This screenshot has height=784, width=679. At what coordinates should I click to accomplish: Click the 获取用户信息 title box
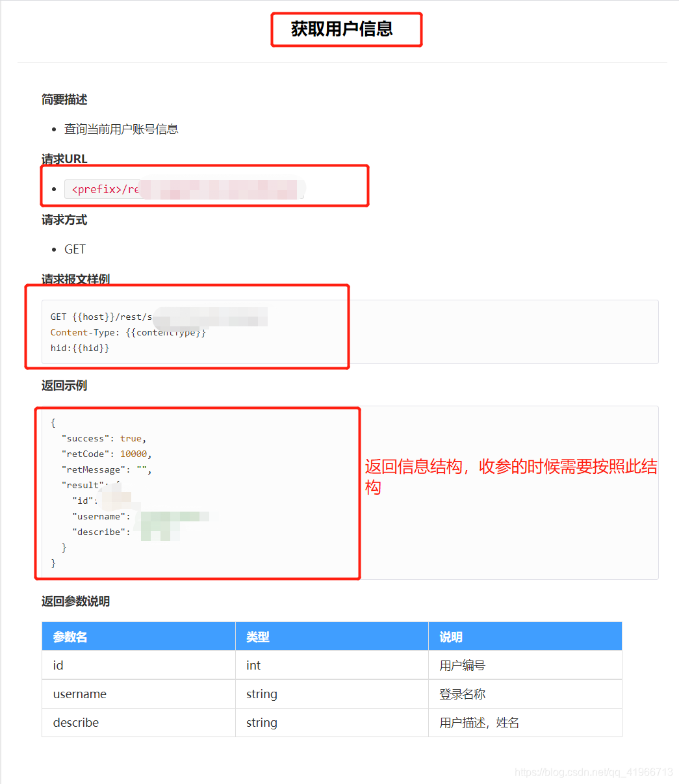[346, 29]
